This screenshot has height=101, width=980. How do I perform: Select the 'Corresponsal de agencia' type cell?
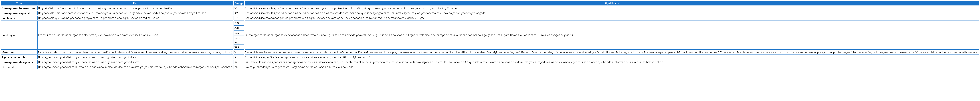pyautogui.click(x=17, y=62)
